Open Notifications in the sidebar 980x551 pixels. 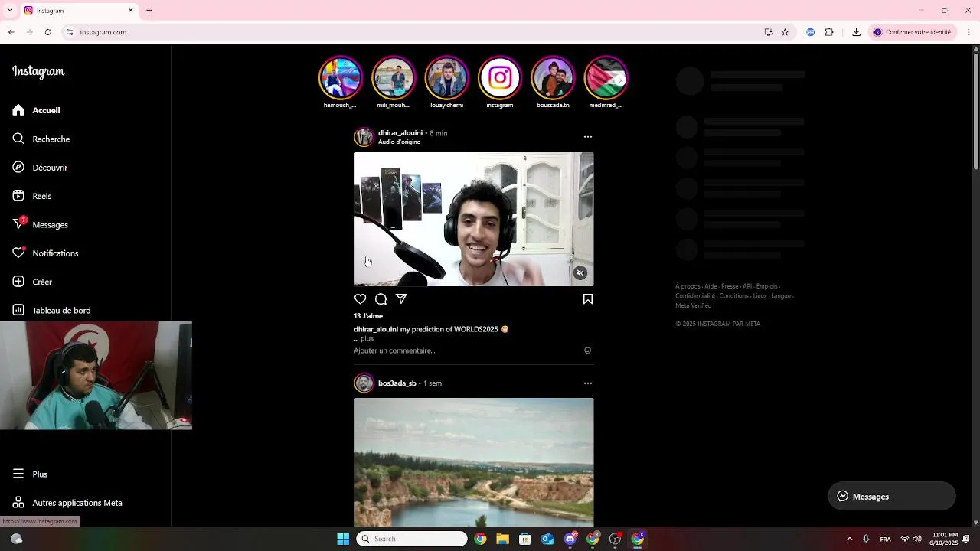[x=45, y=253]
